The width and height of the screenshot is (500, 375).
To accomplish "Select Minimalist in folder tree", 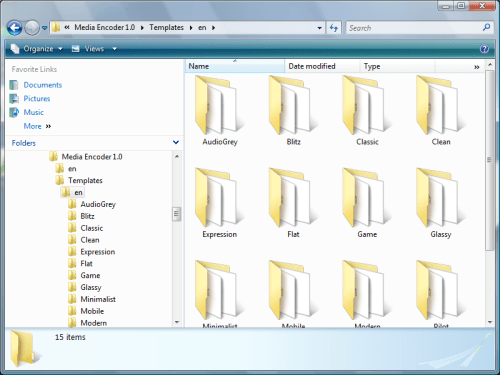I will pyautogui.click(x=98, y=299).
